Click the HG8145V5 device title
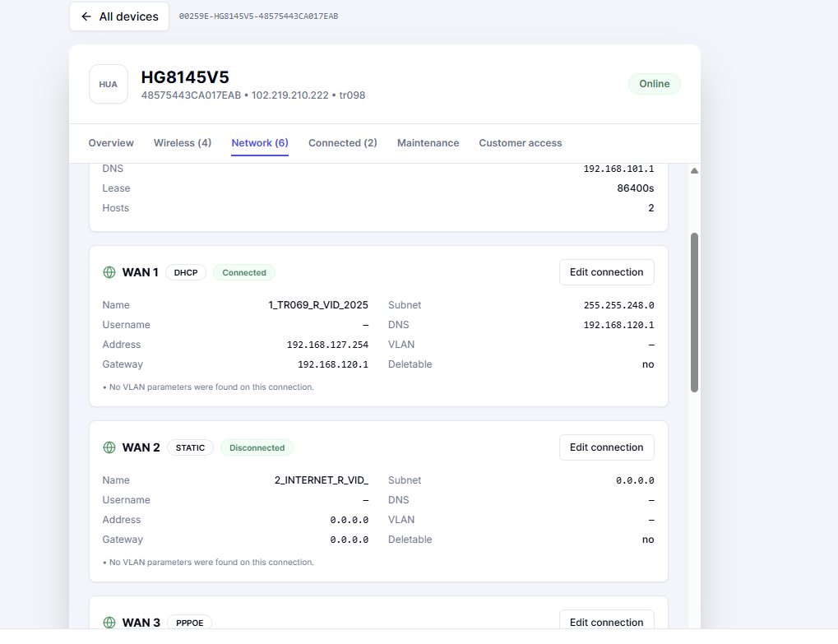Screen dimensions: 838x644 (x=185, y=77)
